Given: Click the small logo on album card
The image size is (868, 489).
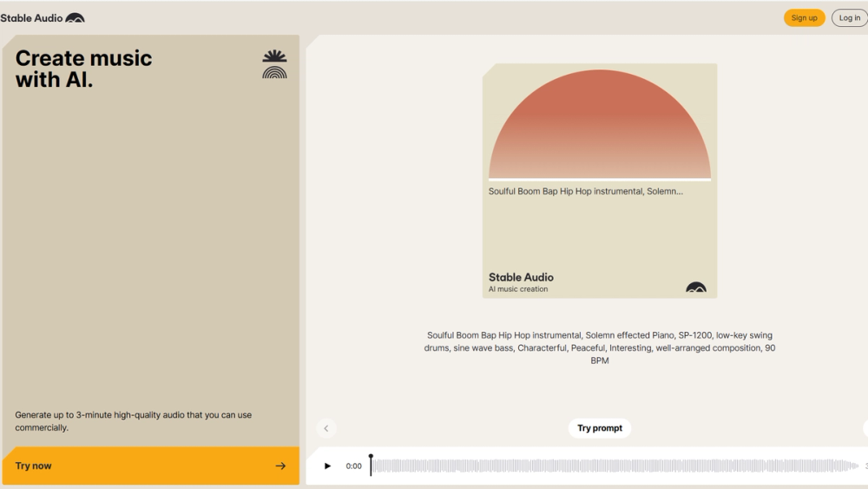Looking at the screenshot, I should tap(696, 287).
